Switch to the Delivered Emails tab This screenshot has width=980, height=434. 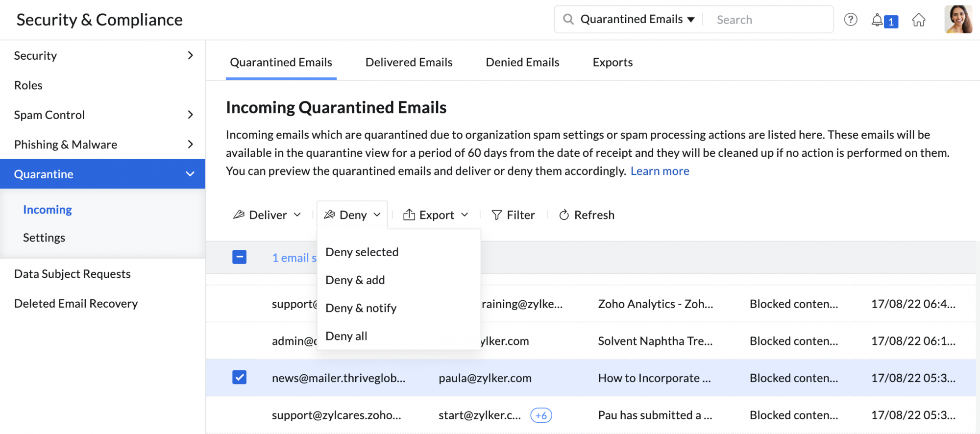pos(409,62)
